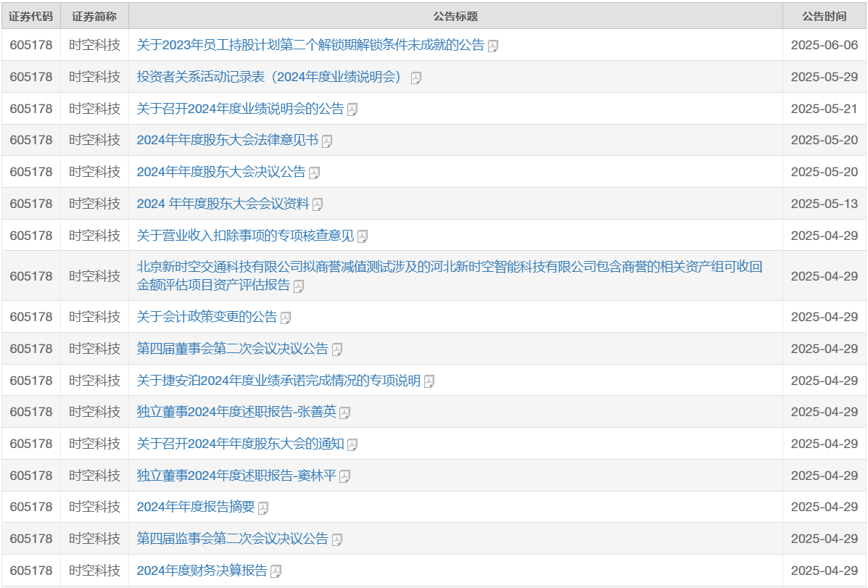Open 第四届监事会第二次会议决议公告 link

(x=232, y=539)
